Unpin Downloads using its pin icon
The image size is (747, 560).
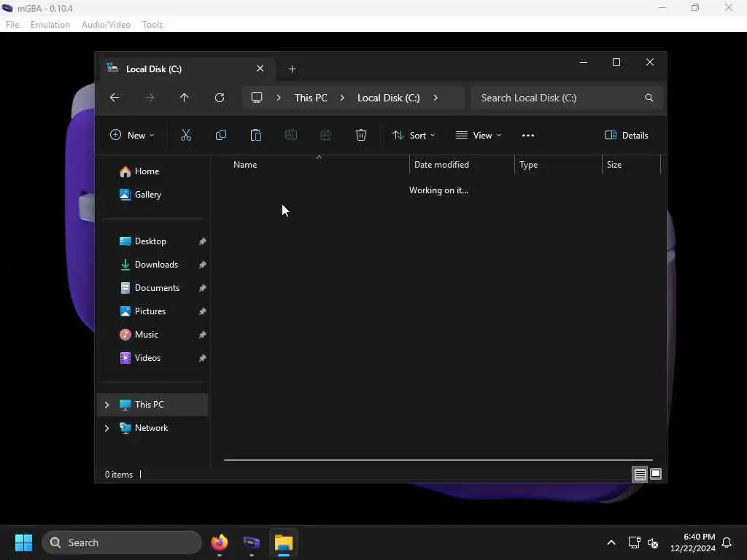203,265
